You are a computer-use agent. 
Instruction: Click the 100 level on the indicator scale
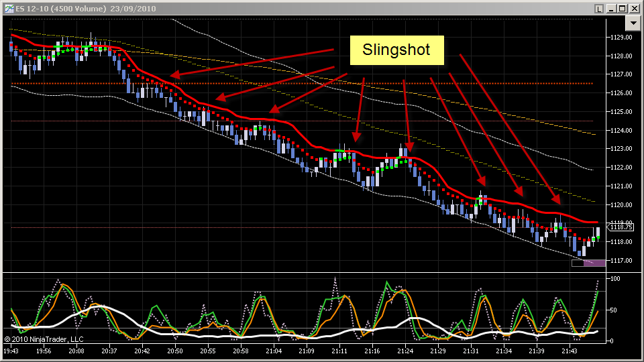point(615,279)
